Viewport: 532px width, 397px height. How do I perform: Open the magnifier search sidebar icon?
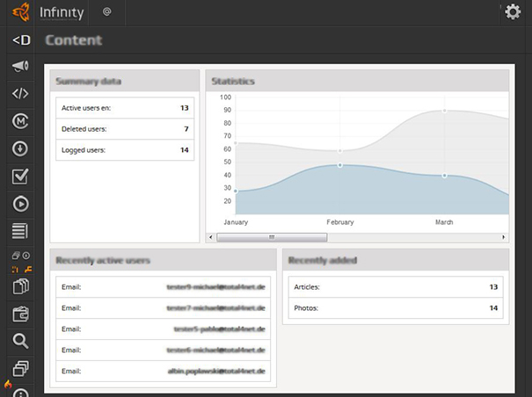point(20,341)
